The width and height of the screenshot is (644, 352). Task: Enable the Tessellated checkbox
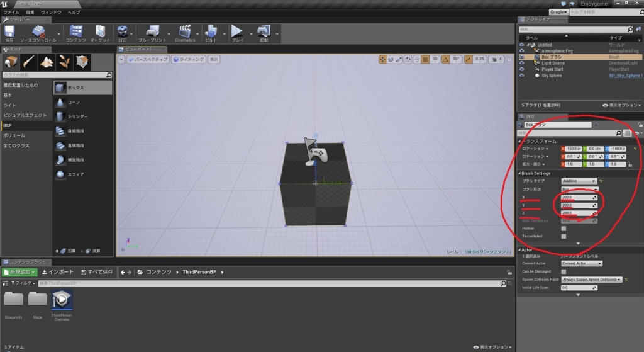pyautogui.click(x=563, y=236)
